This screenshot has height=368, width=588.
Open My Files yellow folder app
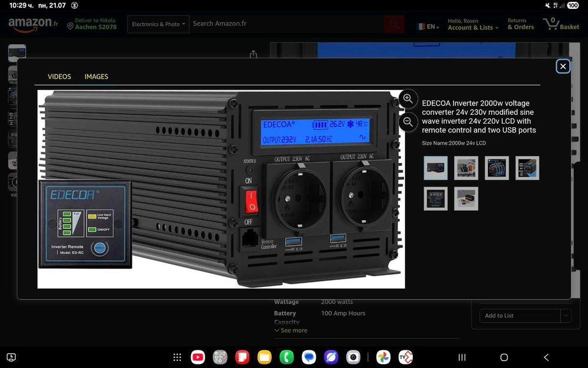click(x=265, y=357)
